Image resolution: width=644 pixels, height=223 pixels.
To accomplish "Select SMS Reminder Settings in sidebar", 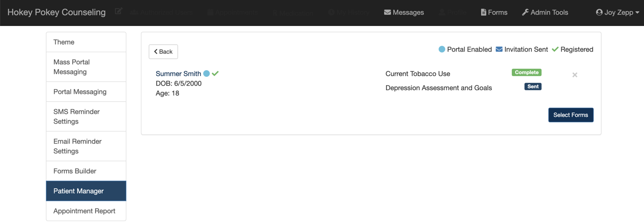I will pyautogui.click(x=86, y=116).
